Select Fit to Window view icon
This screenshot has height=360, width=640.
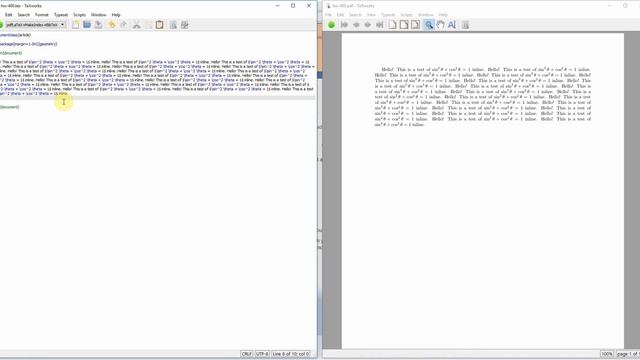[x=415, y=25]
